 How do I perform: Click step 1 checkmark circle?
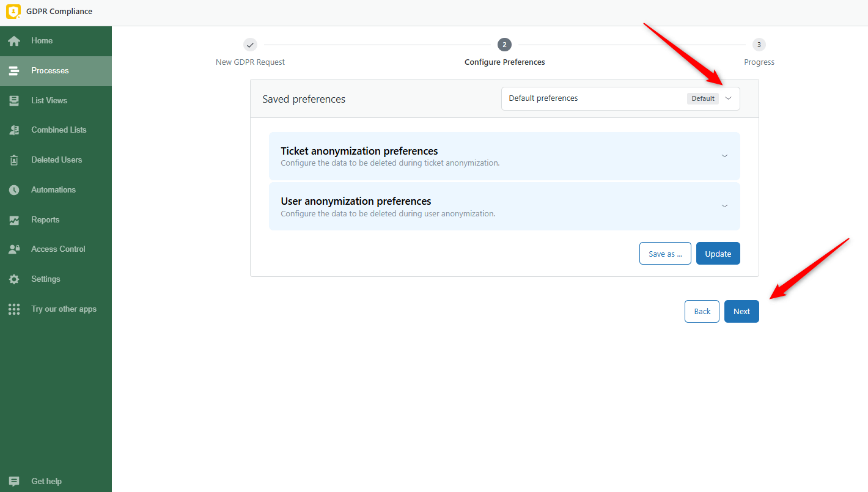(x=250, y=45)
